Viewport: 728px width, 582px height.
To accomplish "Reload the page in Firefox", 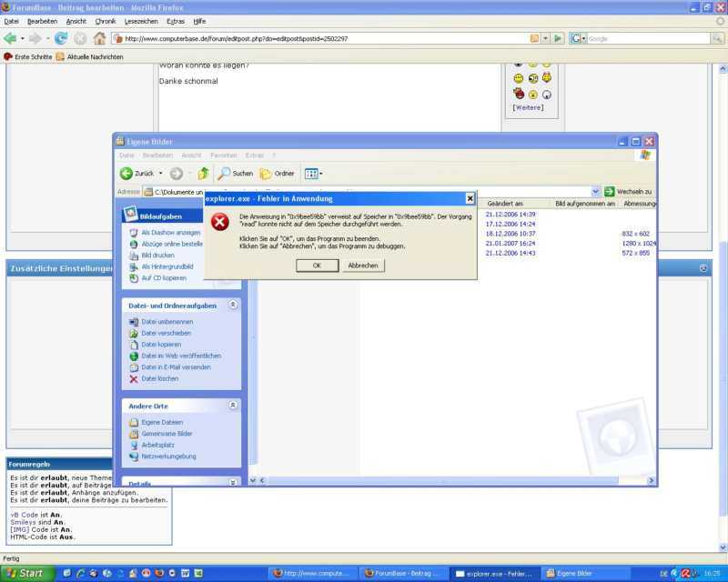I will tap(61, 38).
